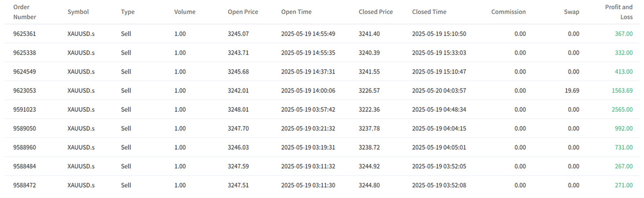644x198 pixels.
Task: Click profit value 1563.69
Action: (x=622, y=91)
